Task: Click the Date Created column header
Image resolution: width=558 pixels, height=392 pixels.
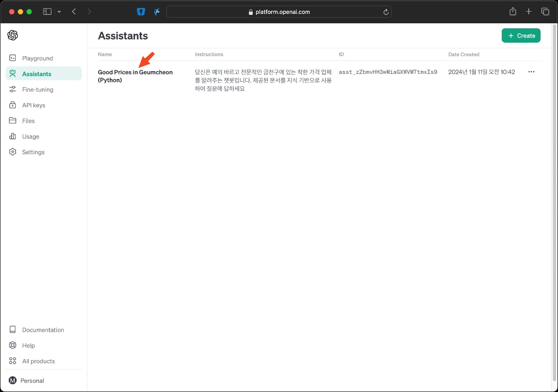Action: coord(464,54)
